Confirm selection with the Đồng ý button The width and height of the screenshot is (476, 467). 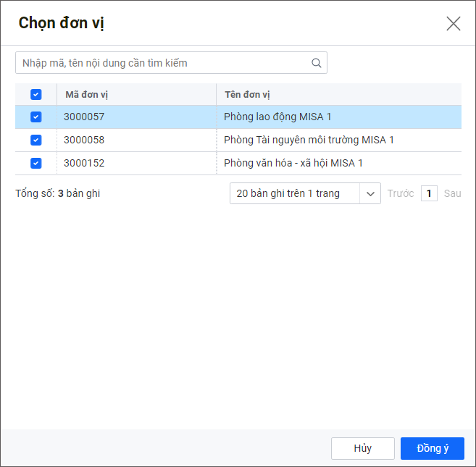point(433,448)
